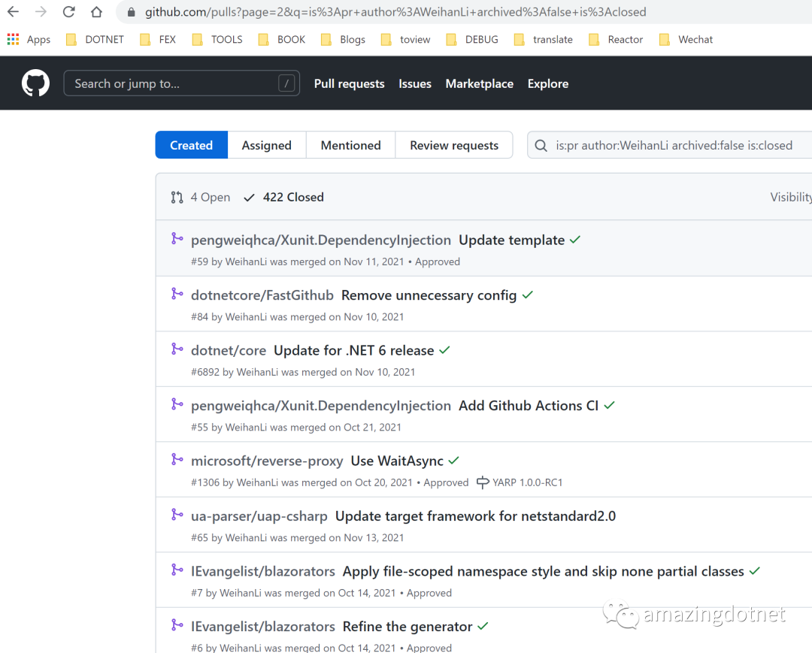Open Marketplace in header
Viewport: 812px width, 653px height.
pos(480,84)
